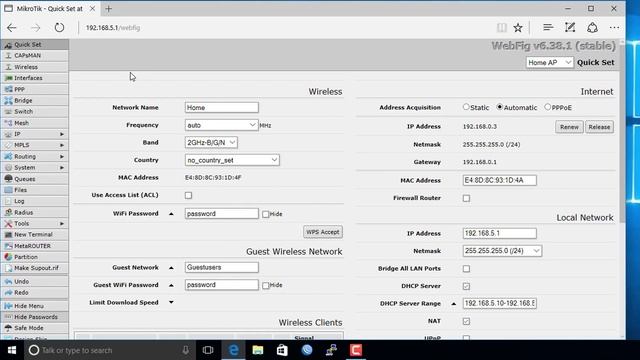Open the Partition section
The image size is (640, 360).
click(34, 257)
